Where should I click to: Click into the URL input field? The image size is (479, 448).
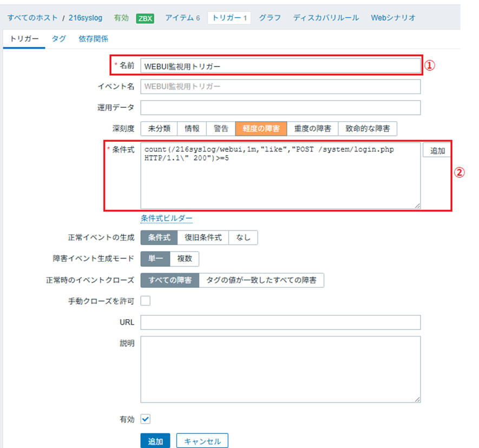[280, 322]
